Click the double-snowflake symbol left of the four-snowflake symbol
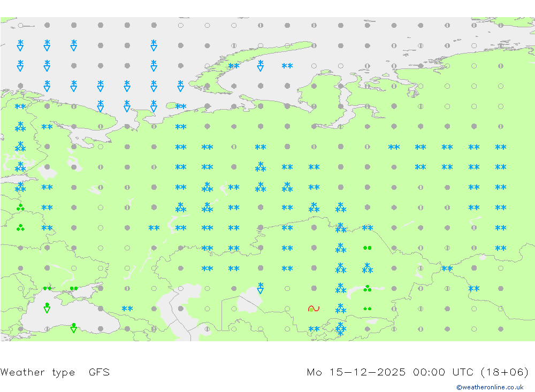 (x=314, y=329)
